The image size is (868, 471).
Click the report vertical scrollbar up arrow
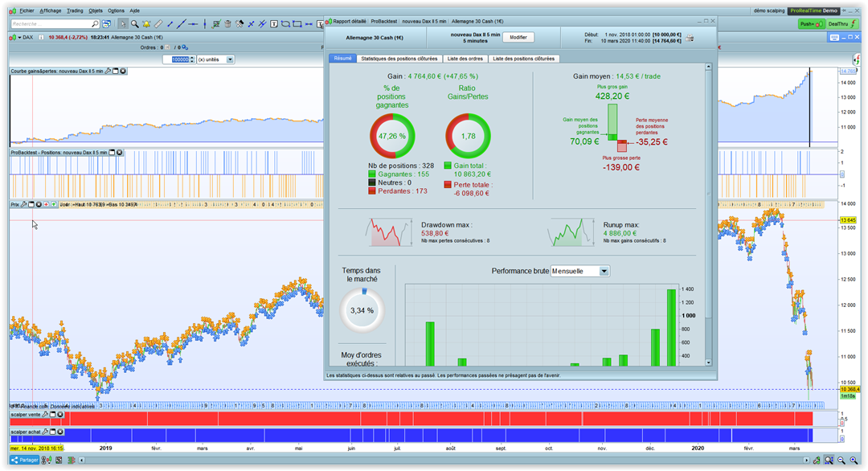(708, 67)
